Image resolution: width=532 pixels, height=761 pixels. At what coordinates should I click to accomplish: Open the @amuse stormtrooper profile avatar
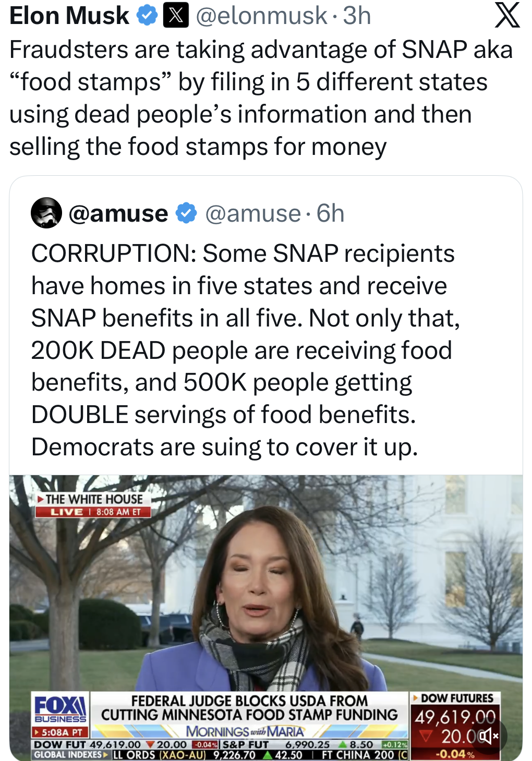(46, 213)
